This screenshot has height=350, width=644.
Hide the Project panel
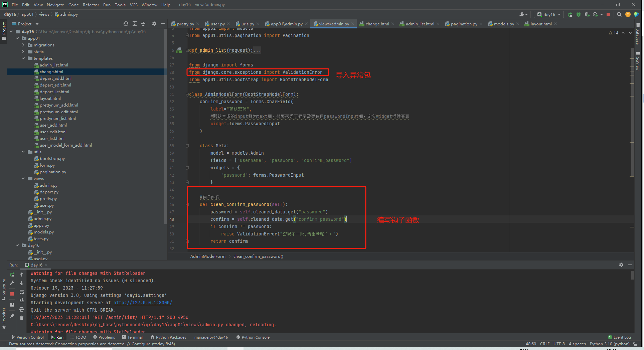163,24
